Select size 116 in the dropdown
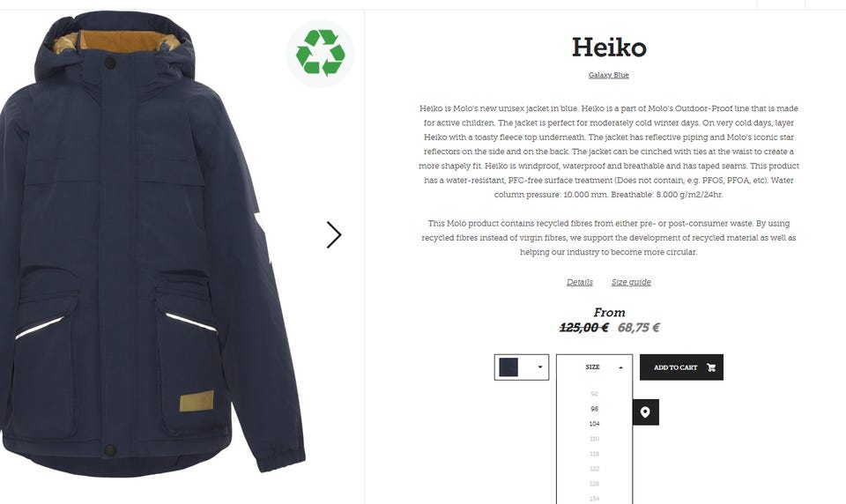The height and width of the screenshot is (504, 846). [595, 454]
